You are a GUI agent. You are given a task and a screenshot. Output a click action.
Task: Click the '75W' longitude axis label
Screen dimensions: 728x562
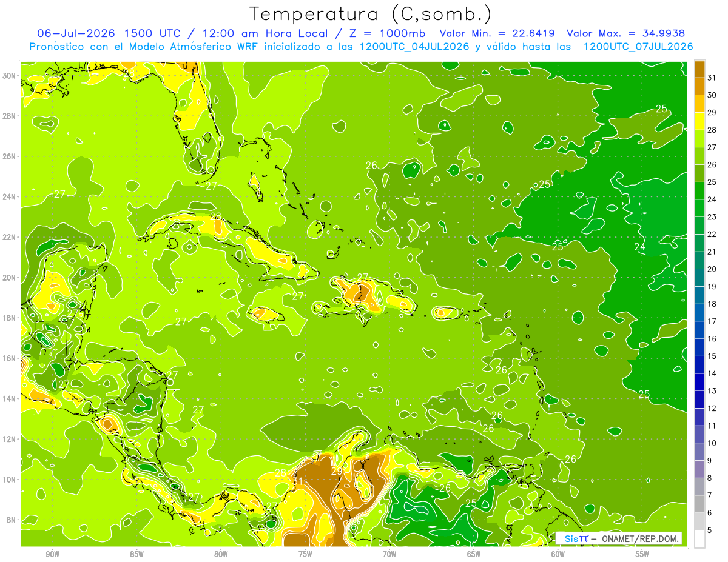click(x=305, y=554)
